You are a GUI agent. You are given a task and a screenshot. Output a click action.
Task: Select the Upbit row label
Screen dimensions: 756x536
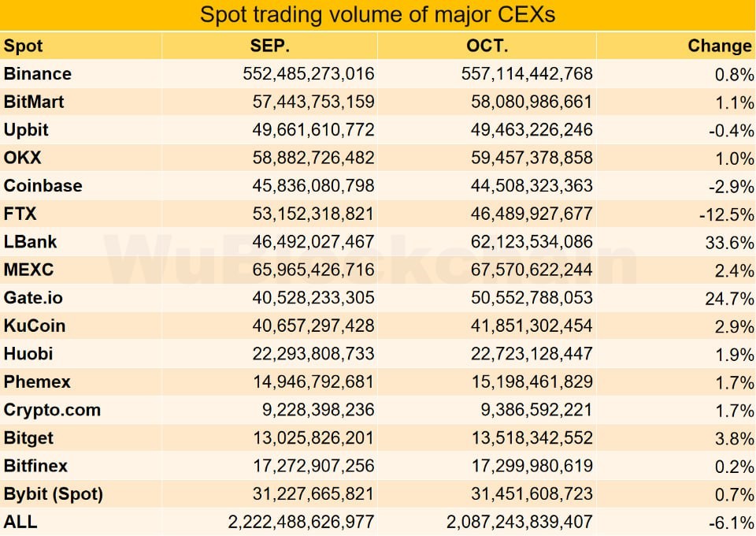tap(26, 130)
